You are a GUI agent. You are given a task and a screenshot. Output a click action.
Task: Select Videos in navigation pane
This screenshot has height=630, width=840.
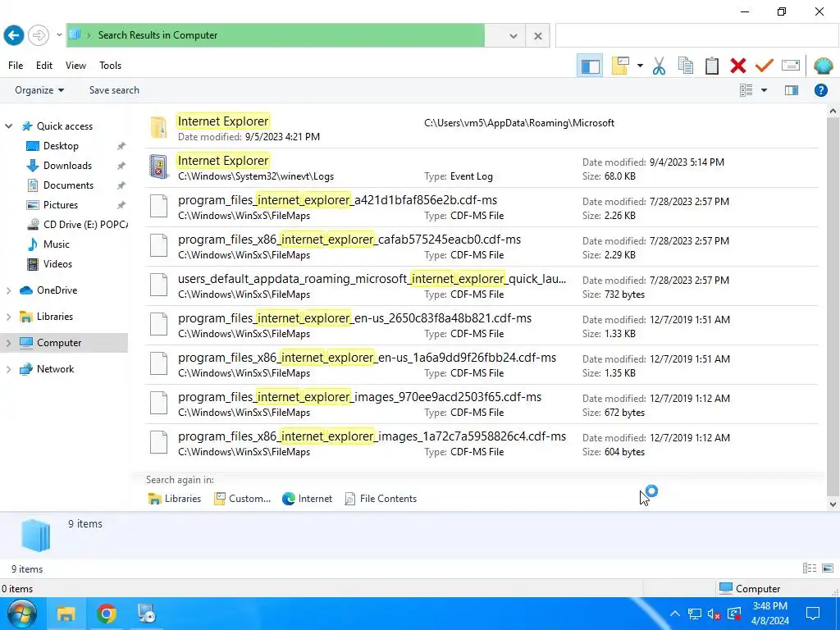click(x=58, y=263)
